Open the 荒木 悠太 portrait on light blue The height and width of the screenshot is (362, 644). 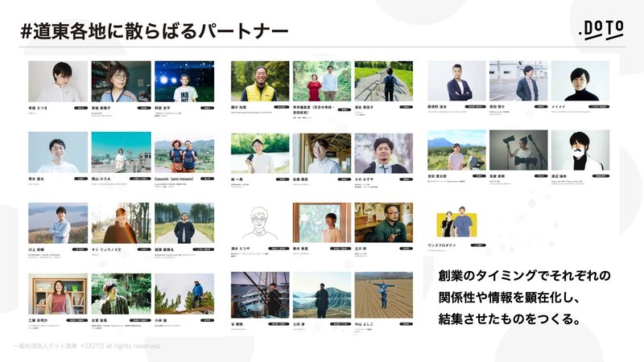coord(58,152)
